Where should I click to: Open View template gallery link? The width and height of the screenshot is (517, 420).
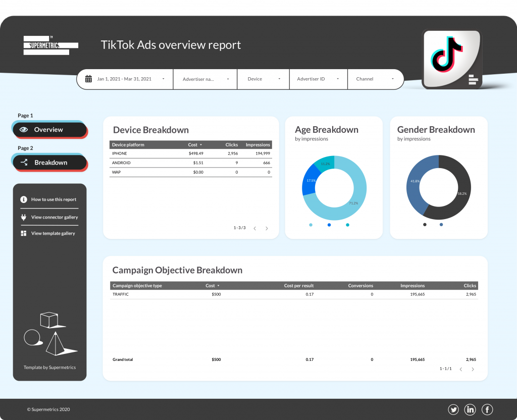point(53,233)
